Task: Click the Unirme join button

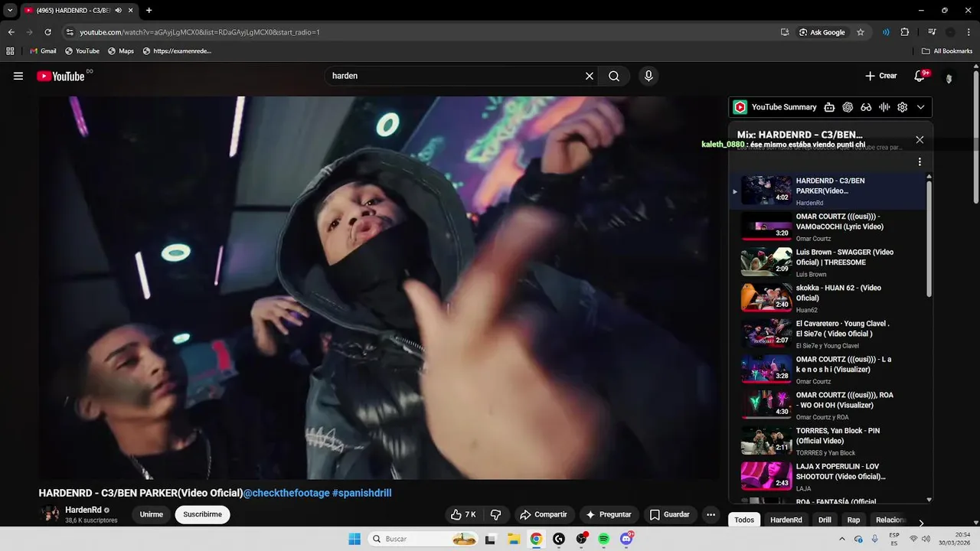Action: click(152, 514)
